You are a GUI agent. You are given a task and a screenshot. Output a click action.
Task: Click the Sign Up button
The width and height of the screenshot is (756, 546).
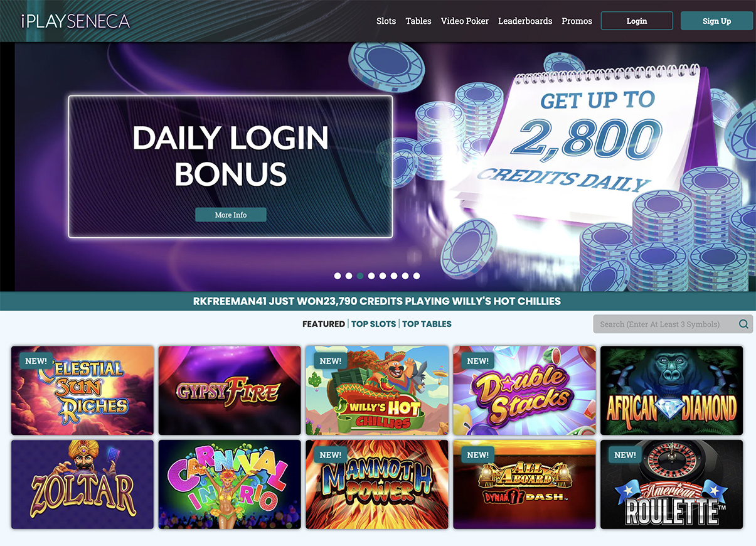point(716,21)
